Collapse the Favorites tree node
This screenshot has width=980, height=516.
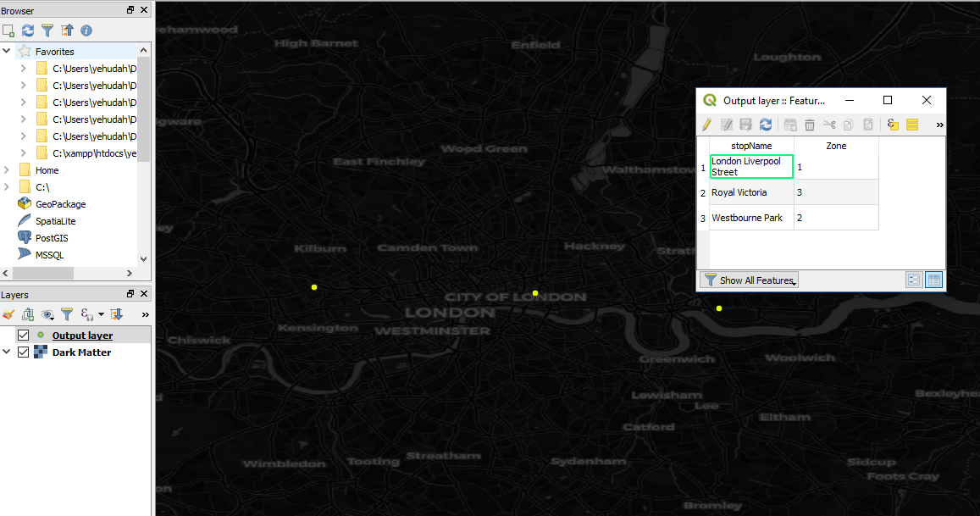(8, 52)
